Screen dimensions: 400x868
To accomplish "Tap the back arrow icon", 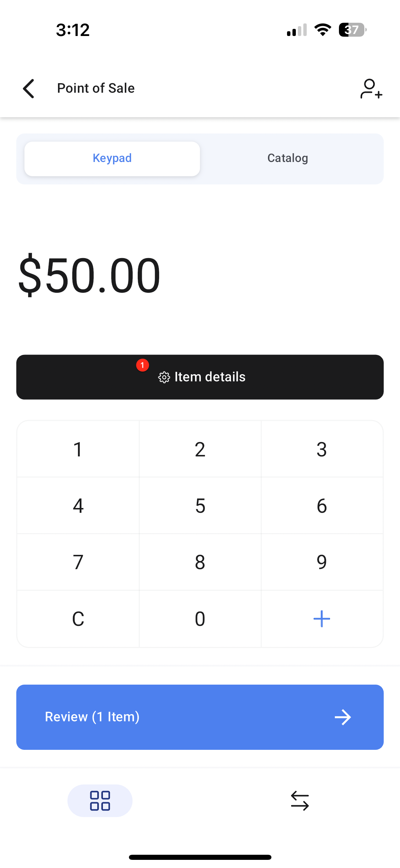I will point(28,89).
